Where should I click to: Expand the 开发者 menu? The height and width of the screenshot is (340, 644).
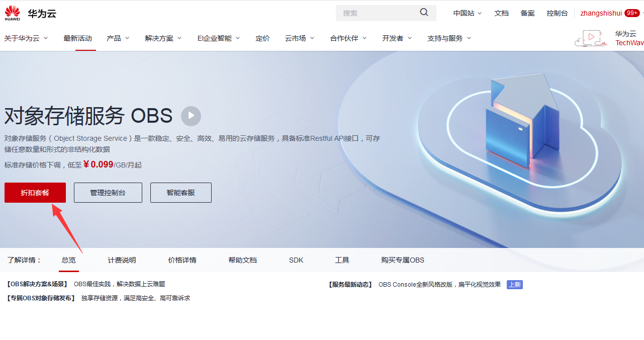pos(397,38)
